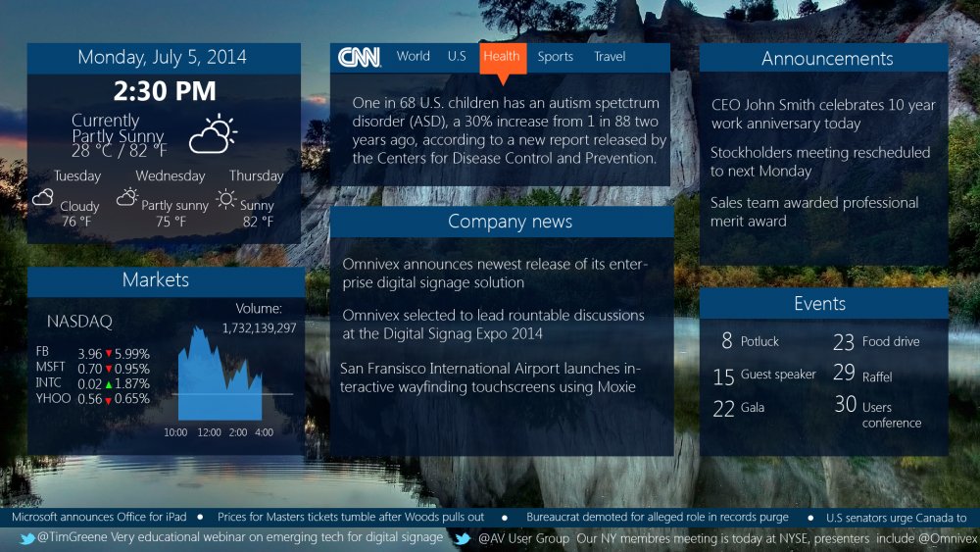The height and width of the screenshot is (552, 980).
Task: Click the @TimGreene webinar tweet
Action: pyautogui.click(x=240, y=537)
